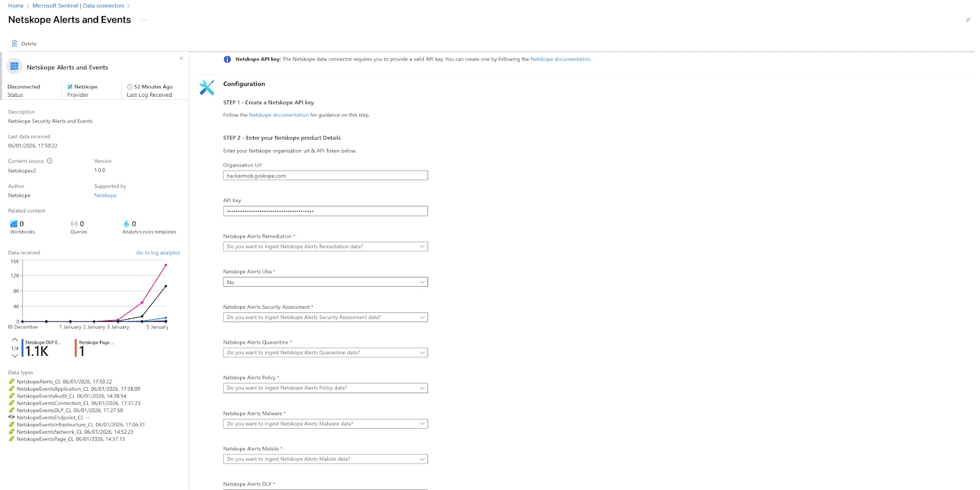Viewport: 980px width, 490px height.
Task: Open Microsoft Sentinel Data connectors breadcrumb
Action: 78,6
